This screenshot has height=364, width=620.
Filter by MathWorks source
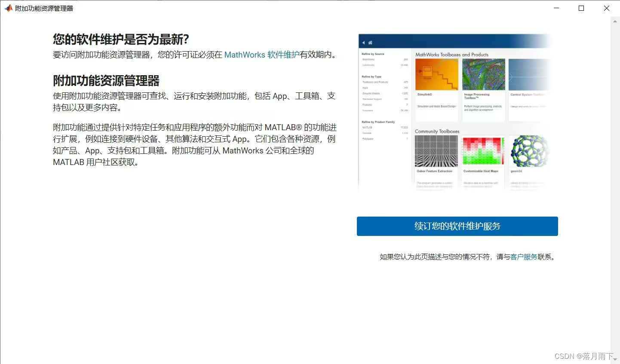point(369,60)
